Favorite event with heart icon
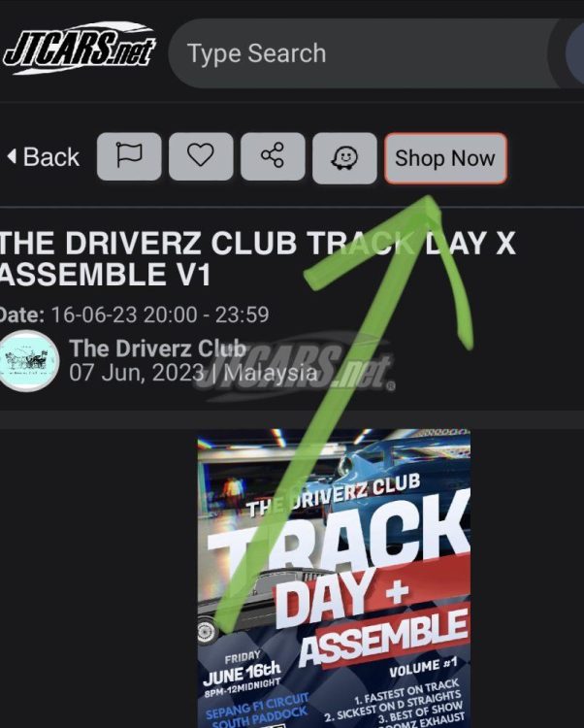Image resolution: width=584 pixels, height=728 pixels. pos(201,156)
